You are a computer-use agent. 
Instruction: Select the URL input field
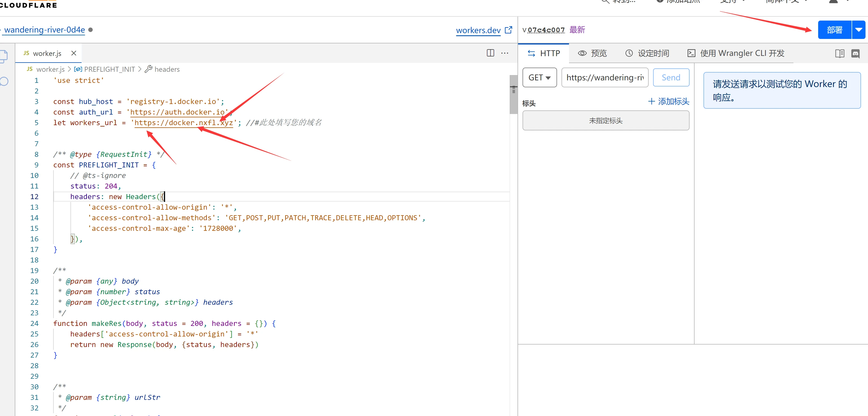(604, 78)
